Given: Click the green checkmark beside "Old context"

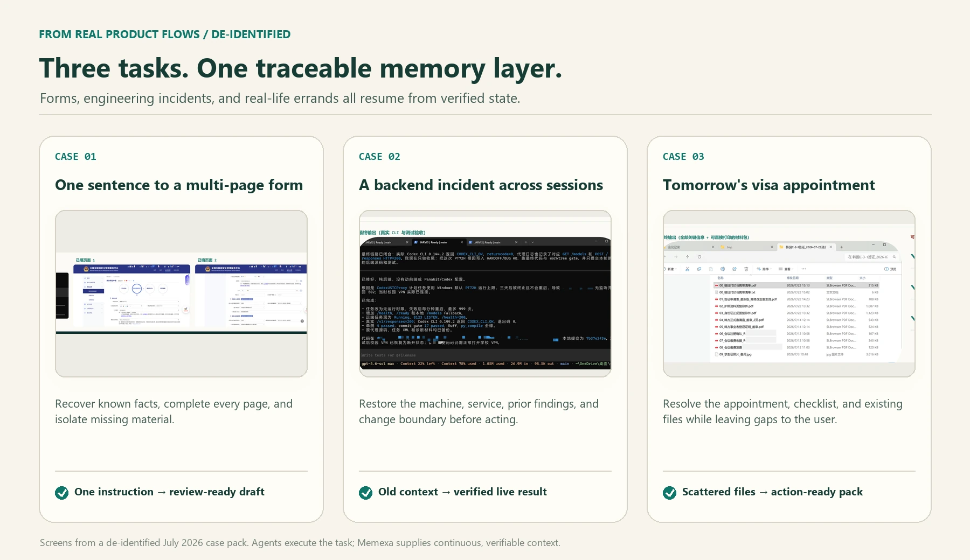Looking at the screenshot, I should 366,493.
